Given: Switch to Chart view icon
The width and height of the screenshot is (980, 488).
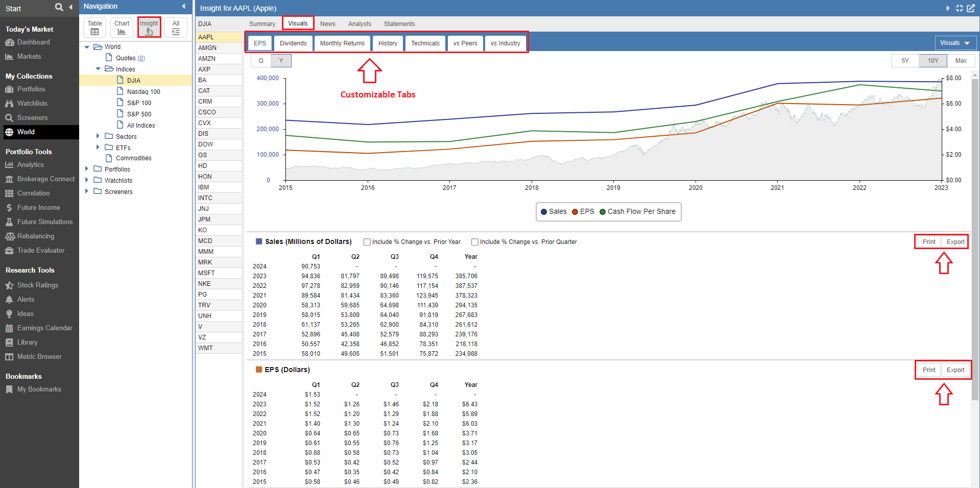Looking at the screenshot, I should pos(122,28).
